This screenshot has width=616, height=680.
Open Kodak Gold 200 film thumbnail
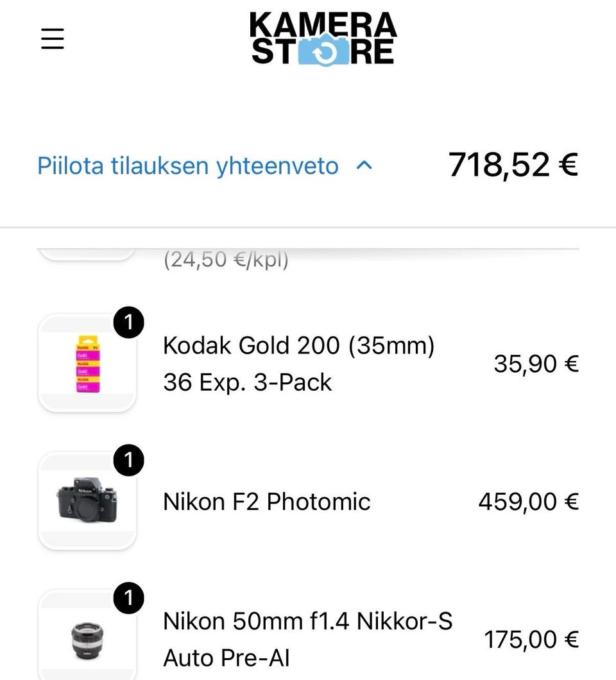click(x=87, y=364)
